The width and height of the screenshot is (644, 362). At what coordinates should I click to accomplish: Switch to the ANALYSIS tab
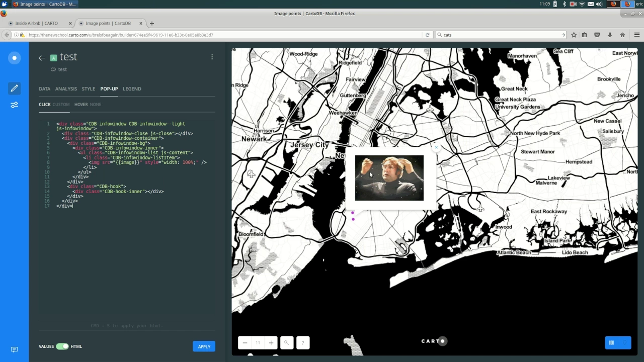(x=66, y=88)
